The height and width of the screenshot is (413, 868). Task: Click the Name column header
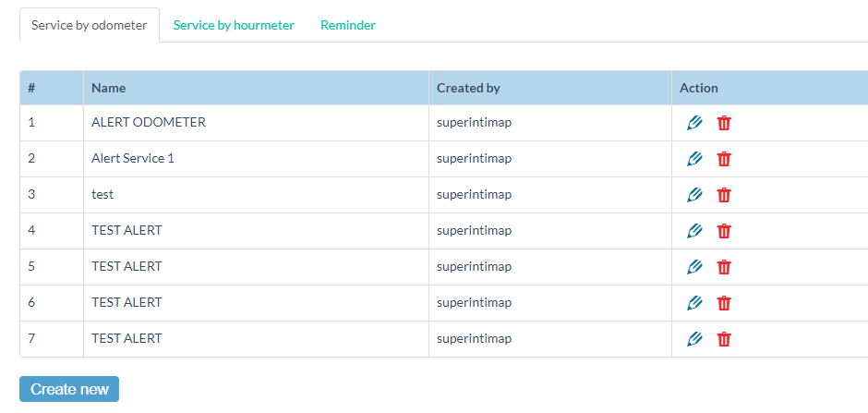pyautogui.click(x=109, y=88)
